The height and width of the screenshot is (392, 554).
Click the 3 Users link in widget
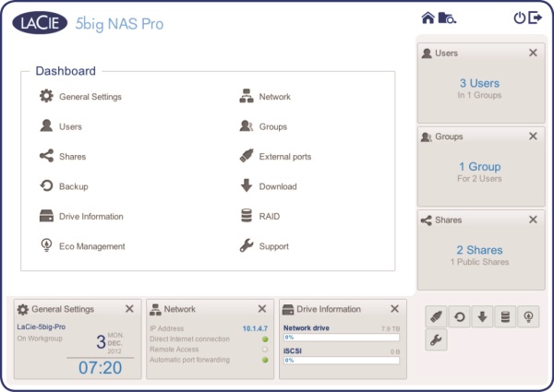click(x=479, y=83)
